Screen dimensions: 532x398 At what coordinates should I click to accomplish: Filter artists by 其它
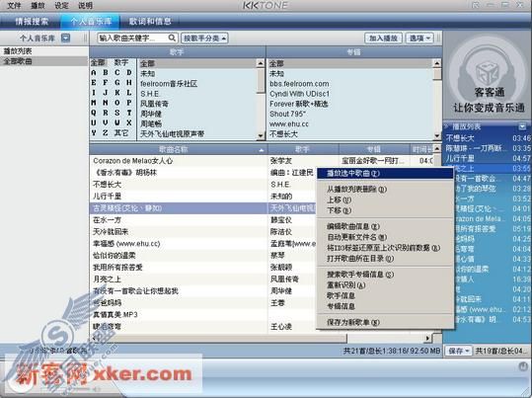(x=121, y=132)
